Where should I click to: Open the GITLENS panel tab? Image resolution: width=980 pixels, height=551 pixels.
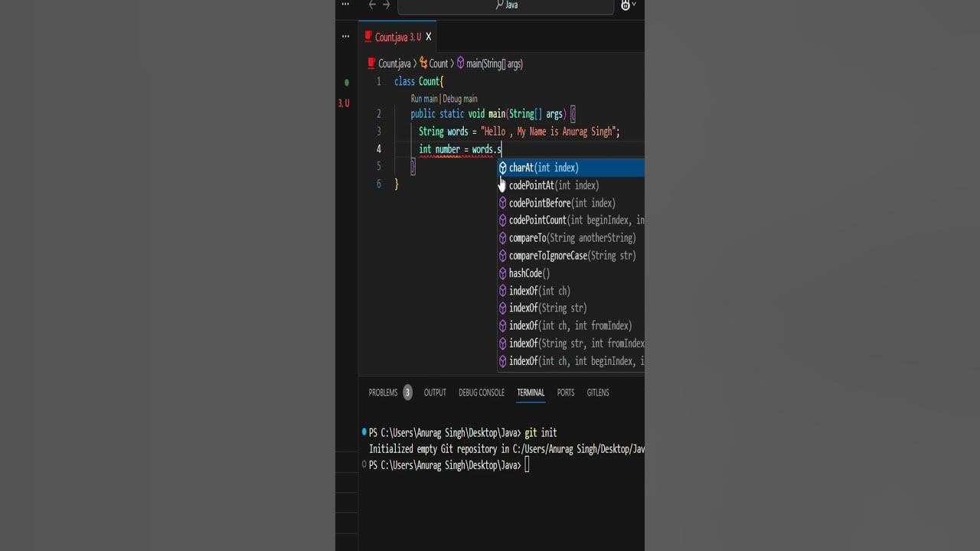[x=598, y=393]
